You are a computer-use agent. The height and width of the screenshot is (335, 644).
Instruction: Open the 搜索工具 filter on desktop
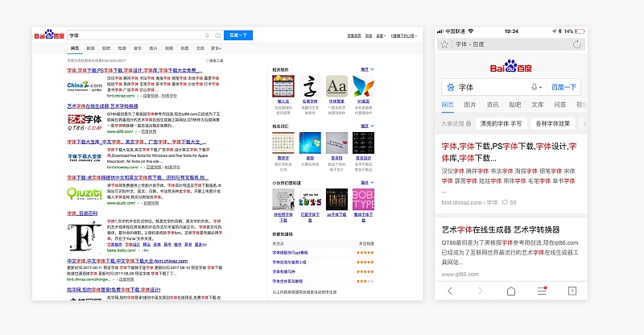click(x=214, y=60)
